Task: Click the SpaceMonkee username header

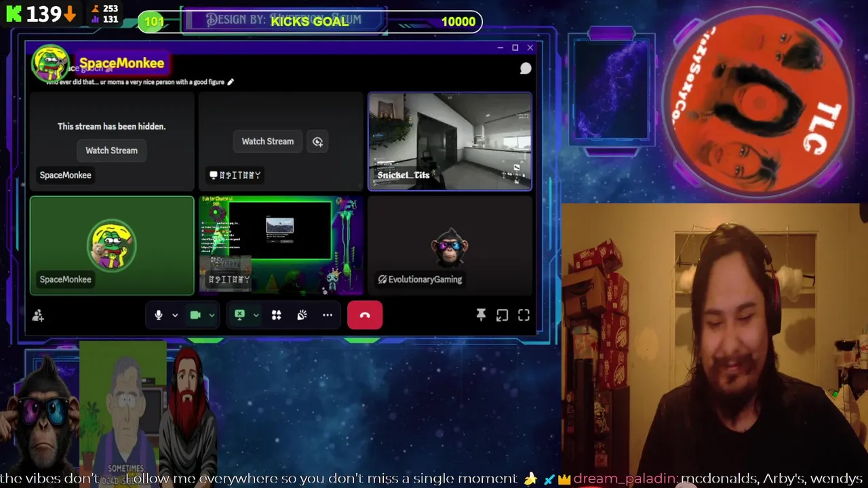Action: 121,63
